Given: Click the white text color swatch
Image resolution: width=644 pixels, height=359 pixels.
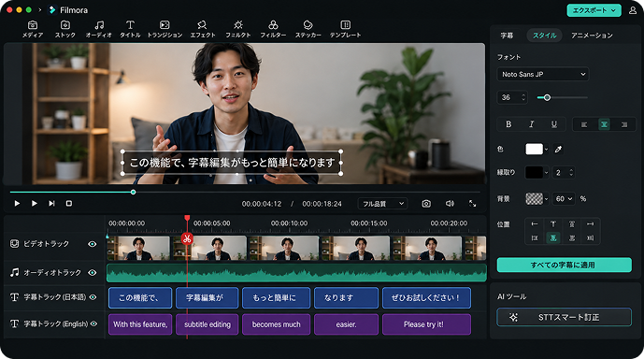Looking at the screenshot, I should click(x=534, y=149).
